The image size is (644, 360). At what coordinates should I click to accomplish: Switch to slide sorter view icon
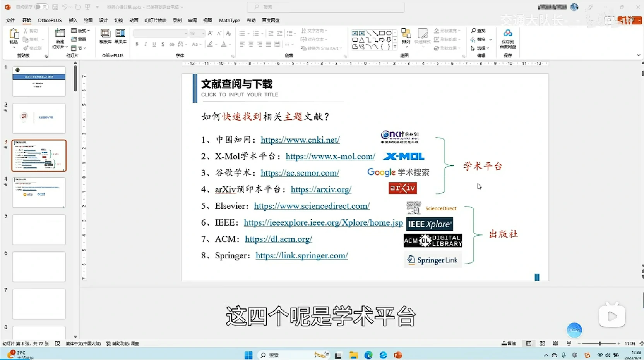pyautogui.click(x=542, y=343)
